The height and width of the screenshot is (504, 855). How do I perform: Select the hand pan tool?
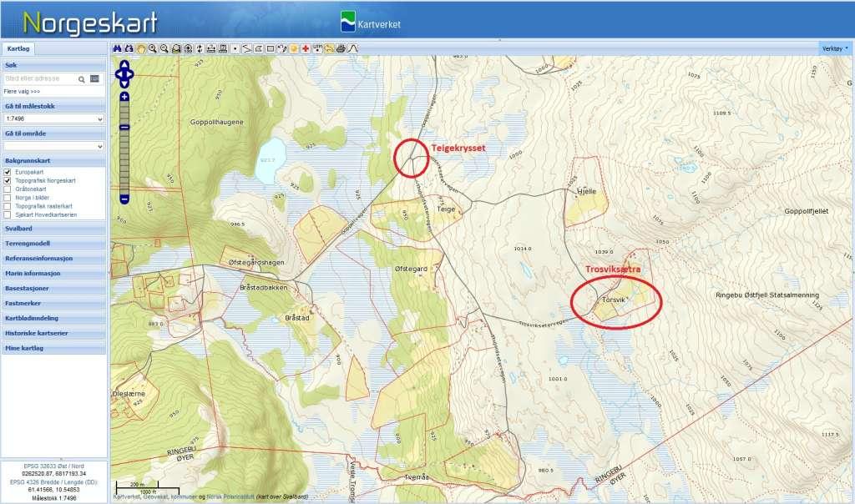pos(141,48)
